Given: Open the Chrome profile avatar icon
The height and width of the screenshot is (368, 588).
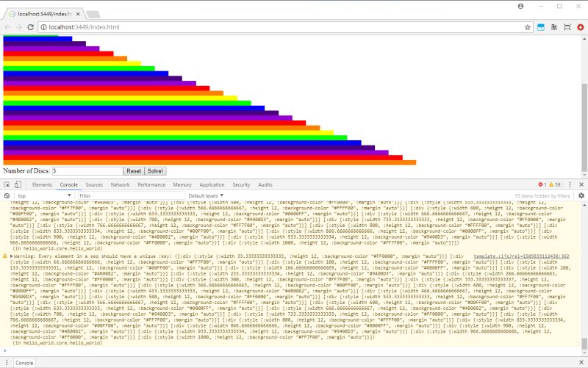Looking at the screenshot, I should 520,7.
